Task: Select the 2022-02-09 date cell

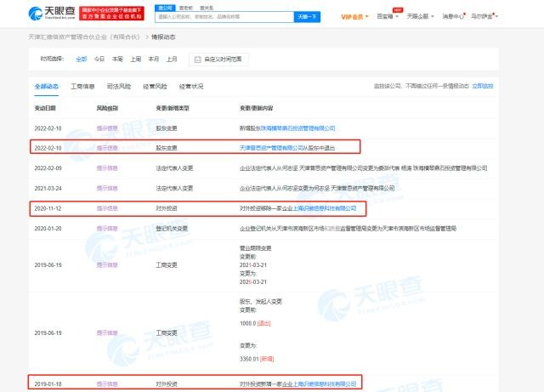Action: click(48, 168)
